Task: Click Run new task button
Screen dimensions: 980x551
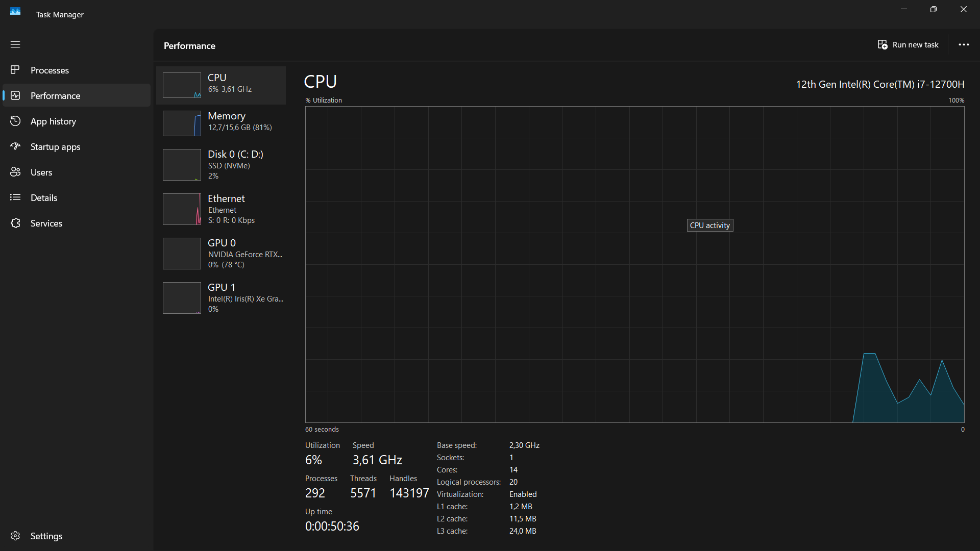Action: pos(908,45)
